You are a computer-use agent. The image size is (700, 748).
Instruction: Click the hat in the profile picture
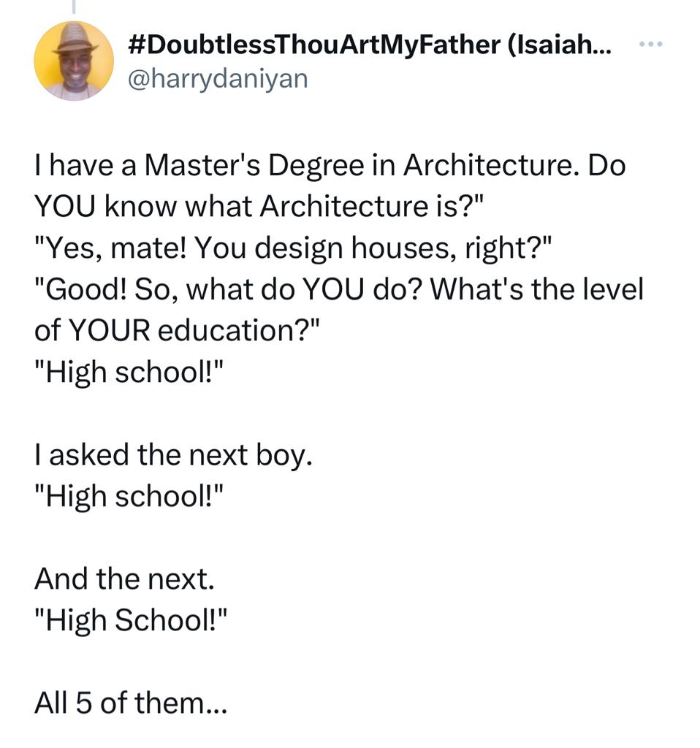[75, 39]
